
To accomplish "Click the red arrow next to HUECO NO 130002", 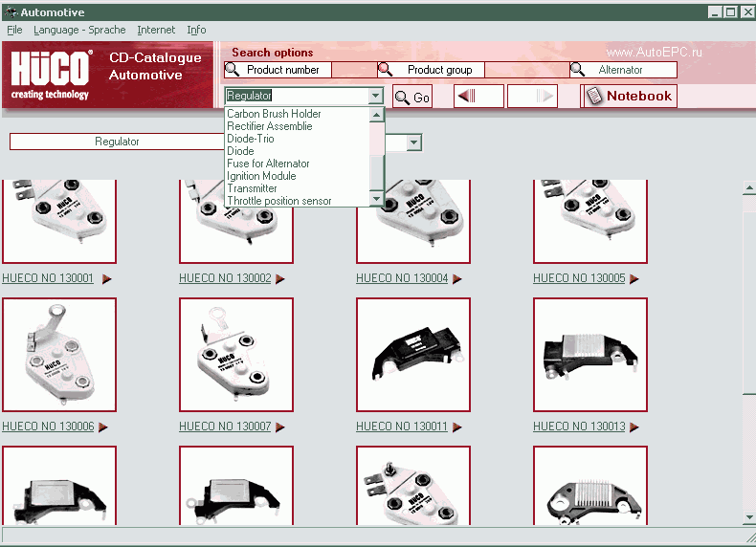I will tap(280, 278).
